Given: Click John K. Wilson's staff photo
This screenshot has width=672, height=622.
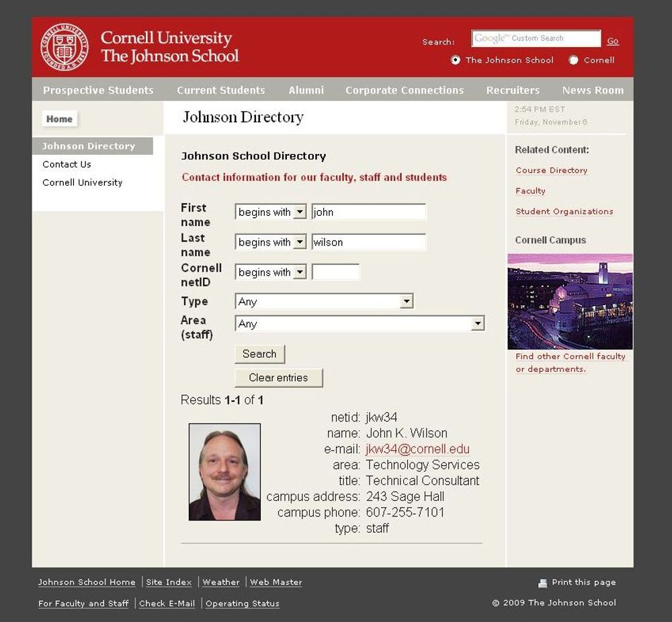Looking at the screenshot, I should pos(224,472).
